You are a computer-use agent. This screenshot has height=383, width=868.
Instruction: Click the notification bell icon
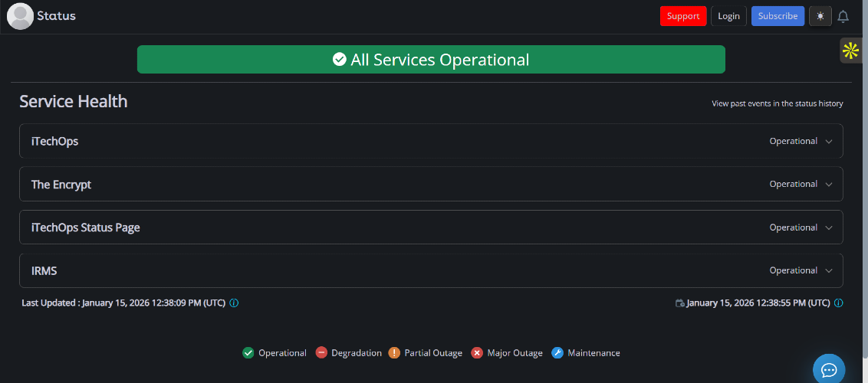point(843,16)
